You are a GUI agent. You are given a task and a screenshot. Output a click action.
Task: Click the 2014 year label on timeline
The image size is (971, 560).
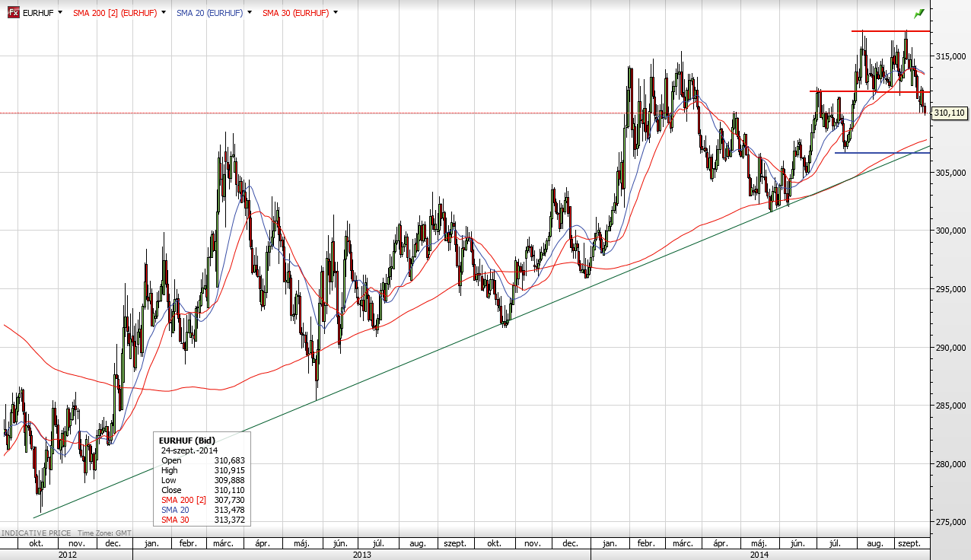(759, 555)
